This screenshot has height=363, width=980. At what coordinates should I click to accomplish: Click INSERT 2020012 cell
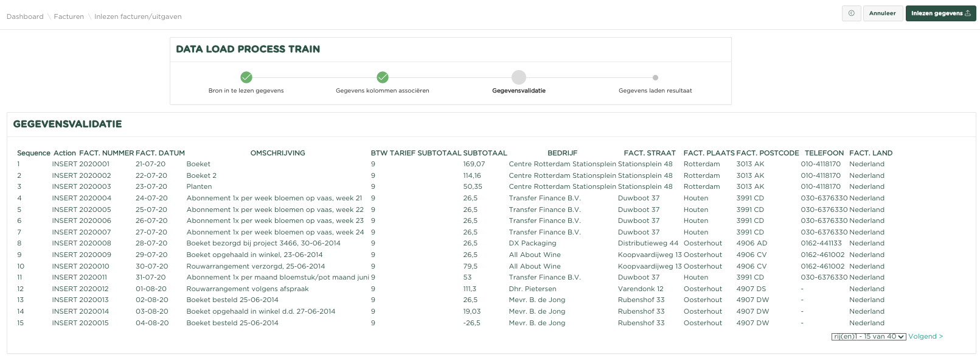[80, 289]
